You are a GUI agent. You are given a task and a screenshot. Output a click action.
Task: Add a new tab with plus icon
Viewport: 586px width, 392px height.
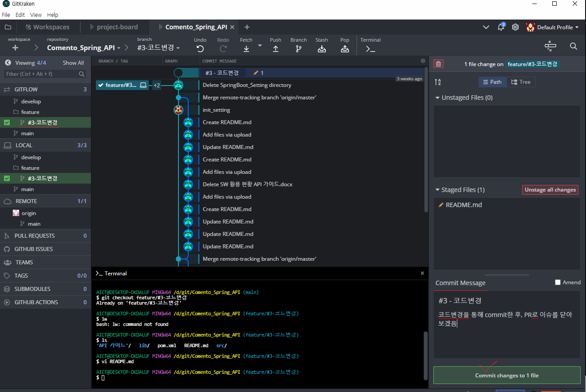(247, 27)
